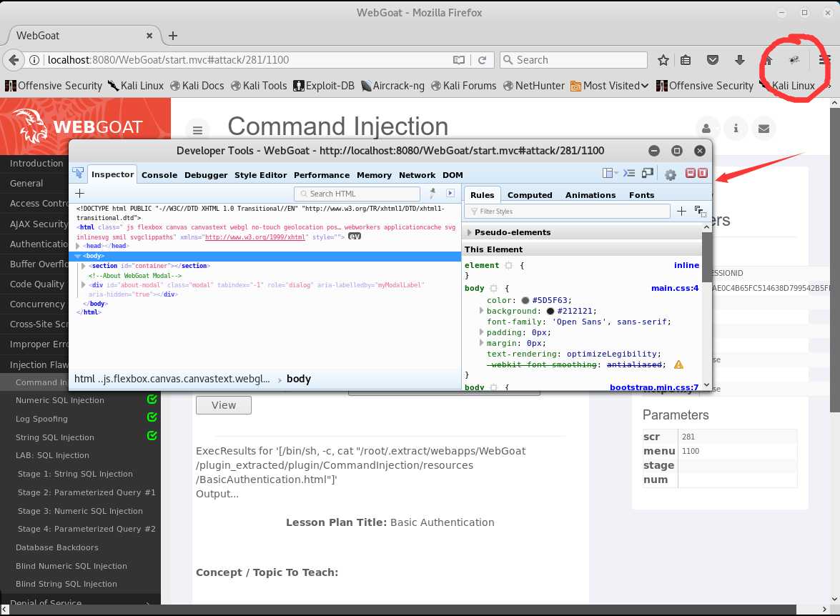Add a new CSS rule
Image resolution: width=840 pixels, height=616 pixels.
(681, 212)
